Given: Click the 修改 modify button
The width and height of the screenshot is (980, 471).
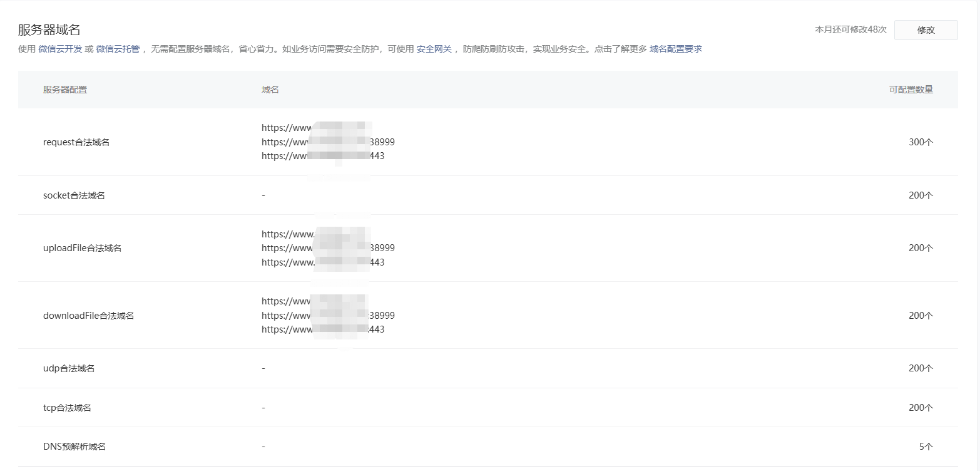Looking at the screenshot, I should [926, 29].
